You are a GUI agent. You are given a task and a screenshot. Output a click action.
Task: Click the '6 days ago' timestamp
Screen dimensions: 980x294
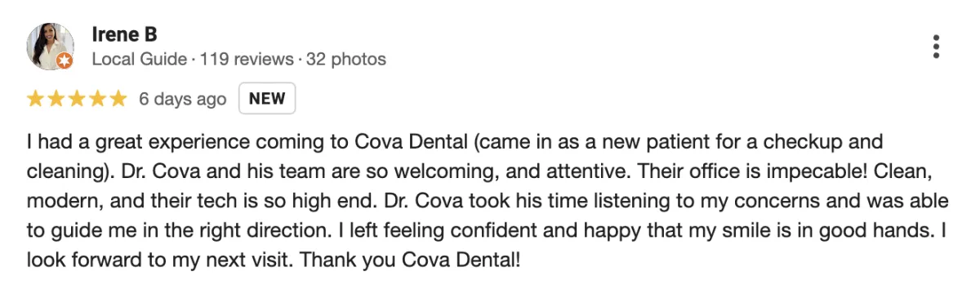182,99
